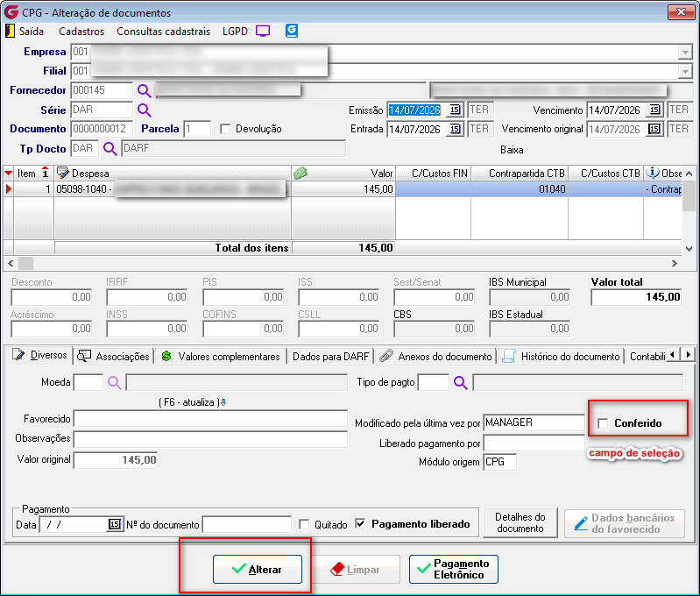The image size is (700, 596).
Task: Close the CPG window
Action: pyautogui.click(x=682, y=12)
